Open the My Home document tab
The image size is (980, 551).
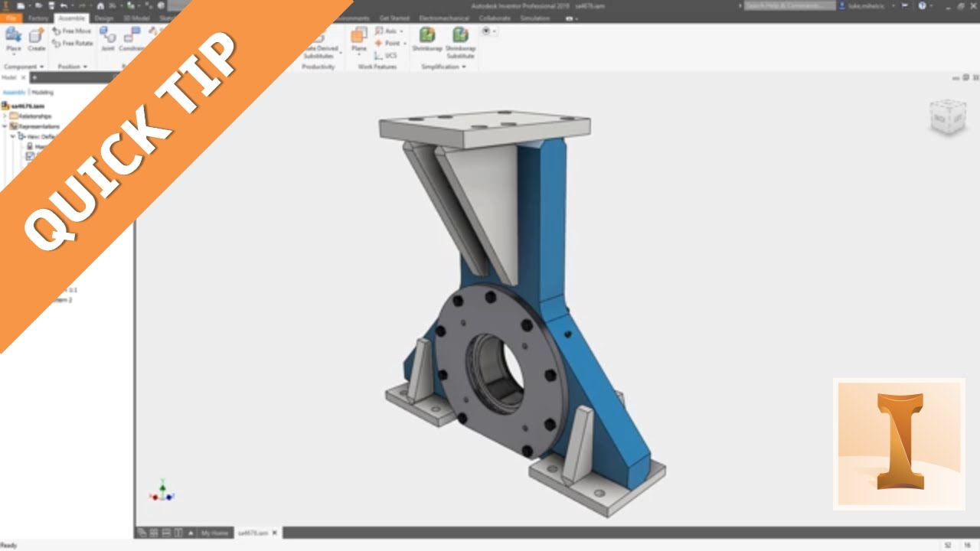pos(214,533)
